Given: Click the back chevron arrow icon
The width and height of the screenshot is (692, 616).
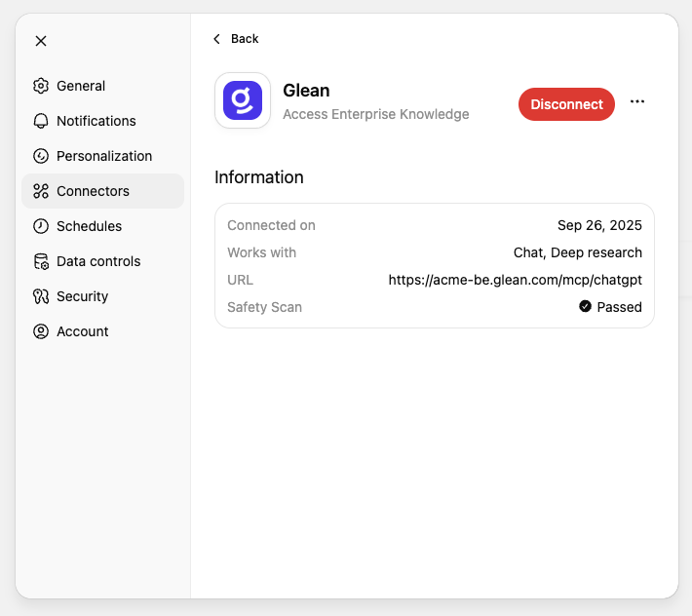Looking at the screenshot, I should coord(216,39).
